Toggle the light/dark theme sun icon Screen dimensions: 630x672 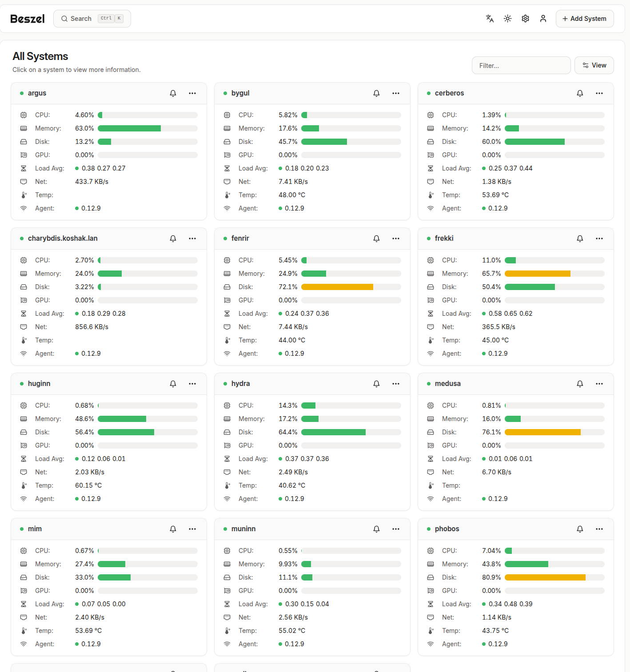click(x=507, y=19)
